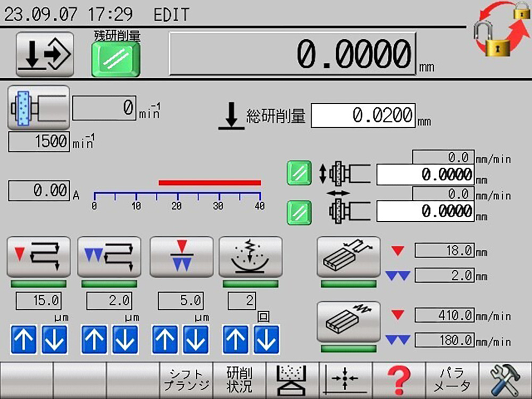
Task: Toggle the vertical axis green reset button
Action: tap(299, 173)
